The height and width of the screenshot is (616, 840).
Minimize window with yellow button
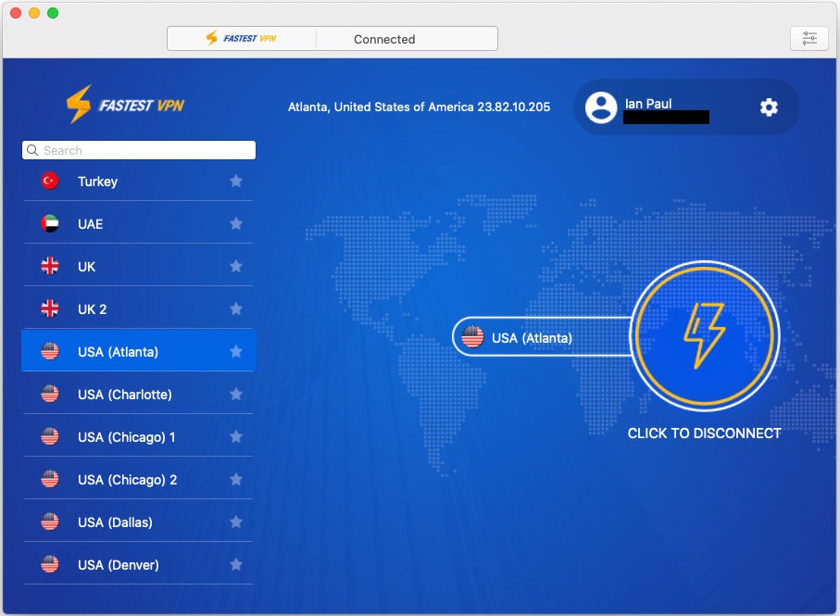point(34,13)
